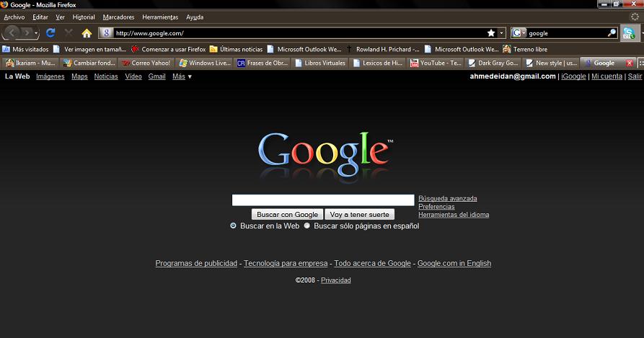Go back with the Back arrow

click(12, 32)
